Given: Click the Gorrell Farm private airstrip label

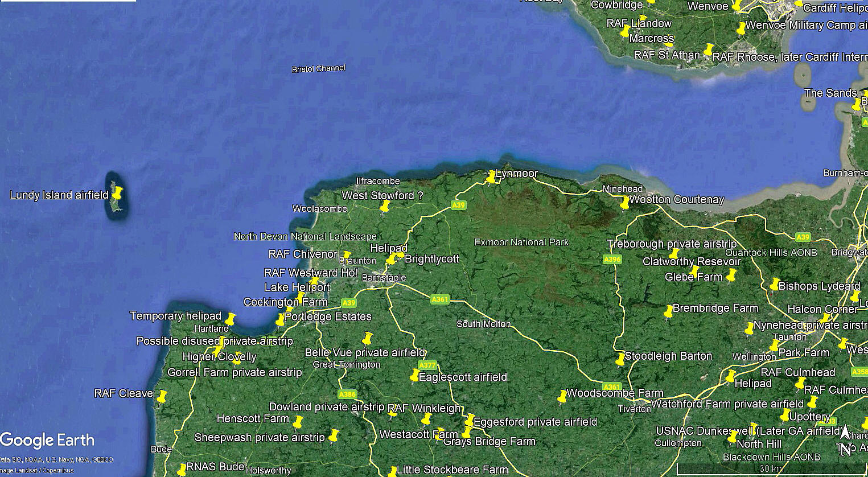Looking at the screenshot, I should pos(235,372).
